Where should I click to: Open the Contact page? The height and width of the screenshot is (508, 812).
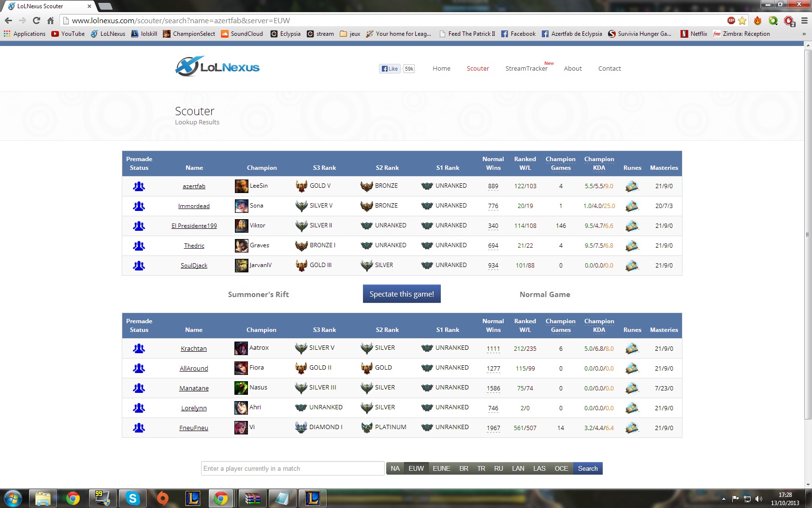pyautogui.click(x=609, y=69)
